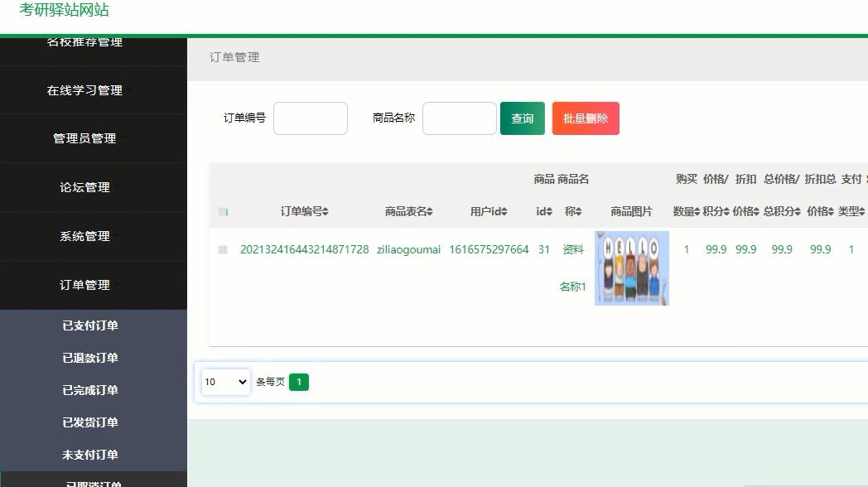
Task: View the HELLO product image thumbnail
Action: pos(631,268)
